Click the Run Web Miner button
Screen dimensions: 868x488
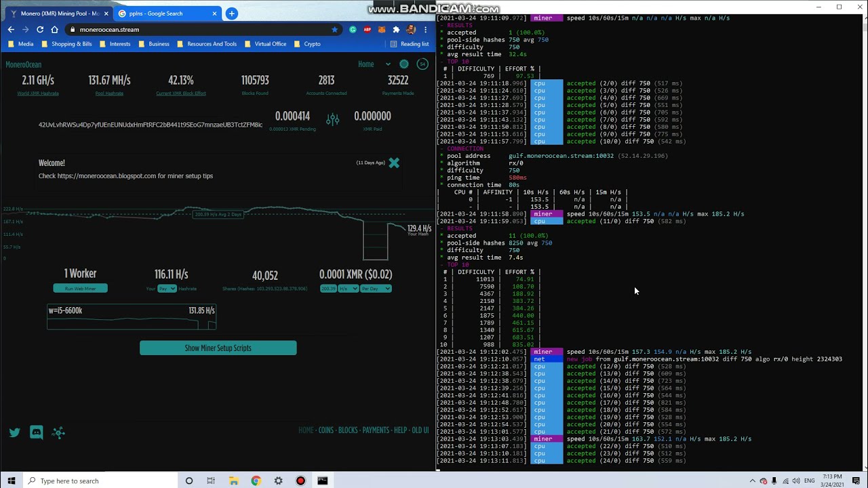pos(80,289)
